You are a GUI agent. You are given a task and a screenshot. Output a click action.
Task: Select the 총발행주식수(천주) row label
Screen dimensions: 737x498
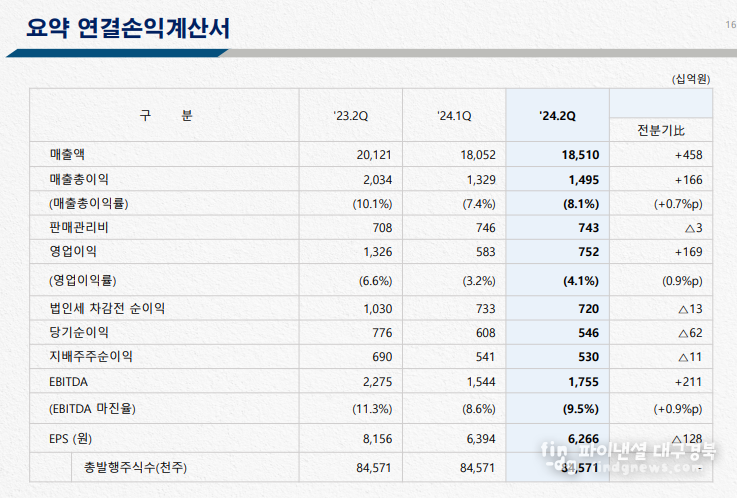pos(135,467)
